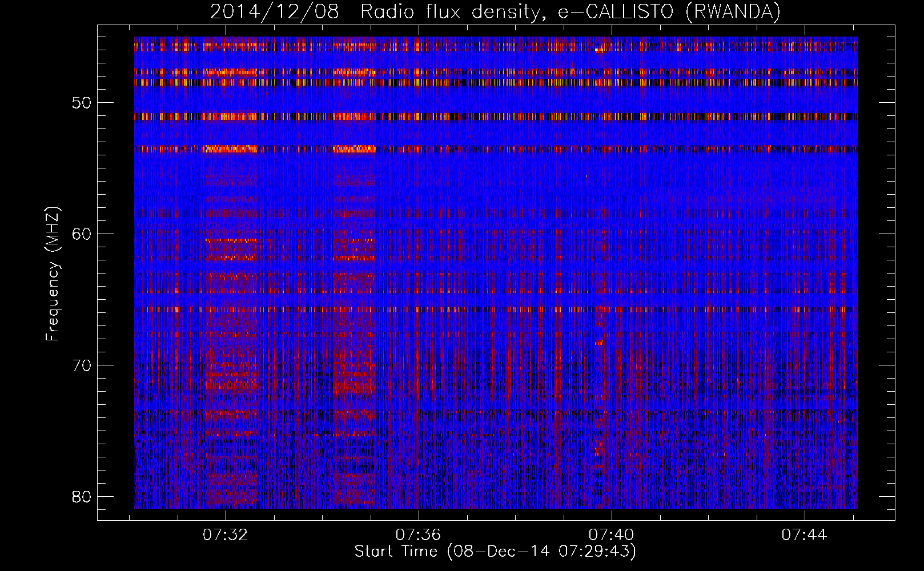Click the e-CALLISTO (RWANDA) title text
This screenshot has width=924, height=571.
[669, 12]
